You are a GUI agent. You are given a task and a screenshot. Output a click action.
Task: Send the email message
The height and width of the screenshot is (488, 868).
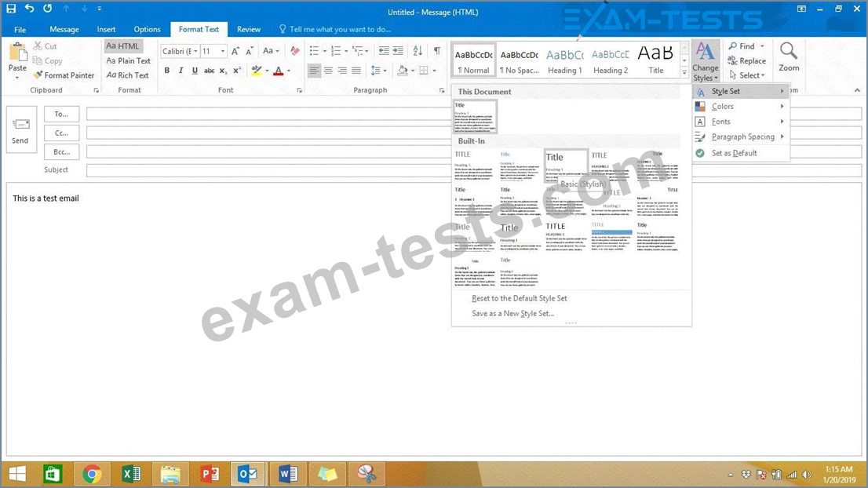20,130
